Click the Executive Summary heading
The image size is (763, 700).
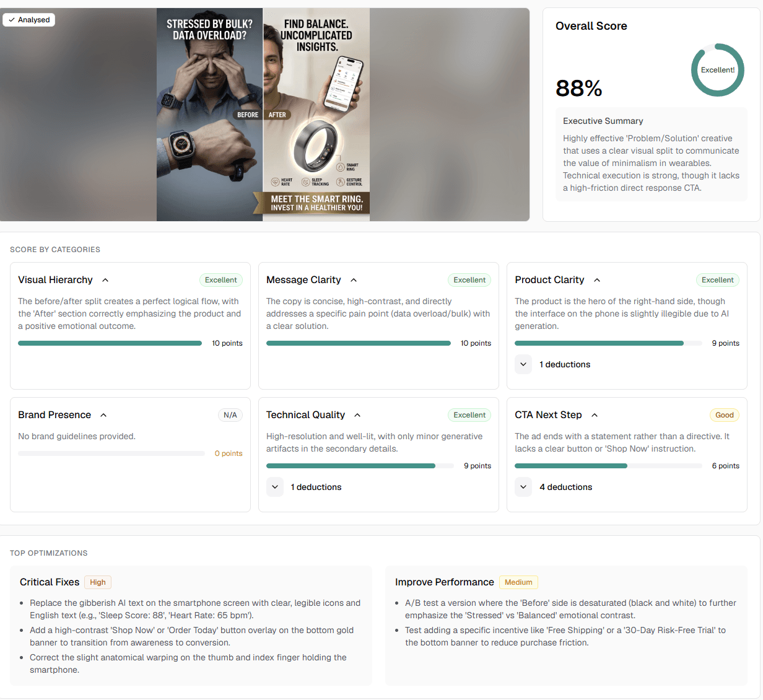click(603, 121)
